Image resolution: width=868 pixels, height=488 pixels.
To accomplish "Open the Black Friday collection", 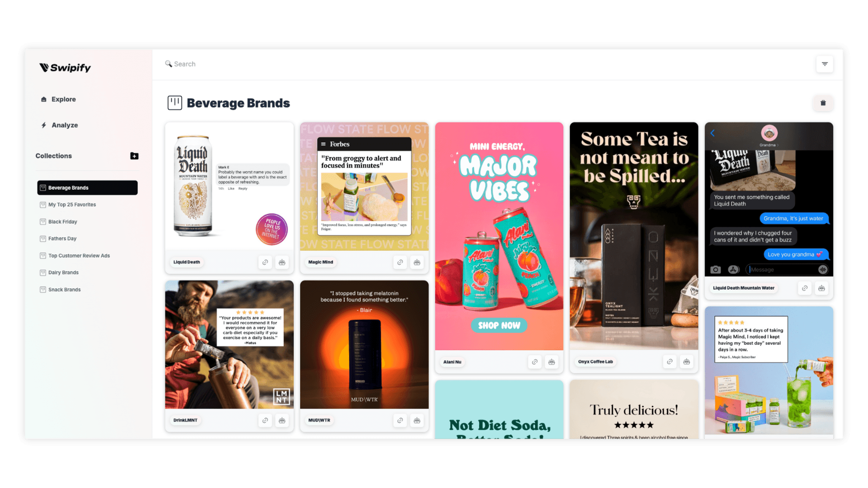I will tap(62, 221).
